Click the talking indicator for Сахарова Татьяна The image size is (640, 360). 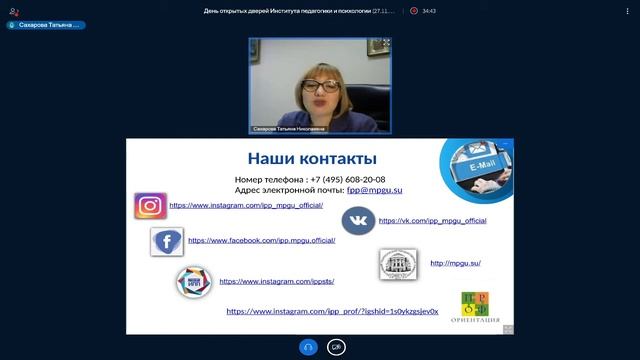(46, 25)
